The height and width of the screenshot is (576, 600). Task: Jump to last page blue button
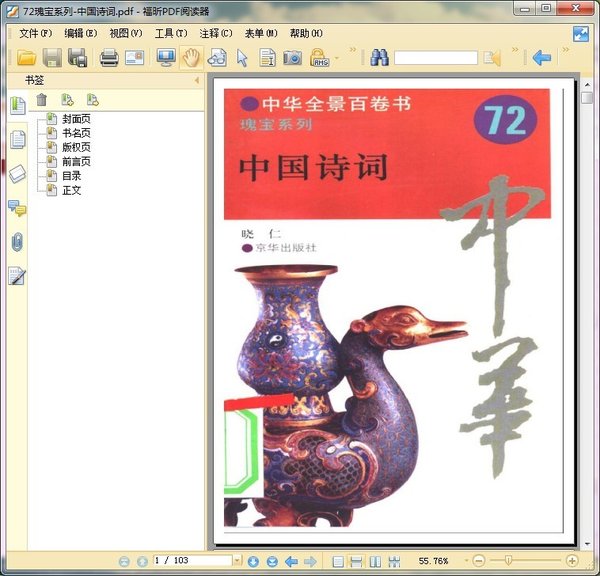click(272, 561)
